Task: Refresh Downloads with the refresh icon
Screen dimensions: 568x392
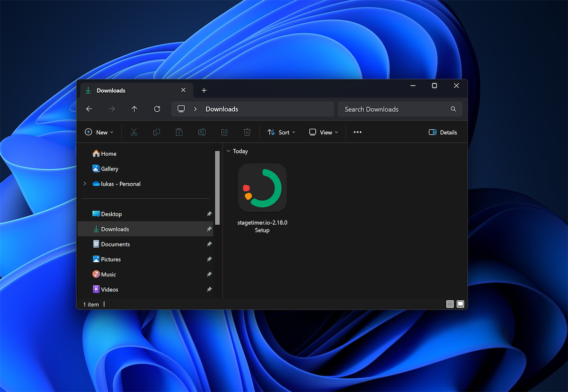Action: (157, 109)
